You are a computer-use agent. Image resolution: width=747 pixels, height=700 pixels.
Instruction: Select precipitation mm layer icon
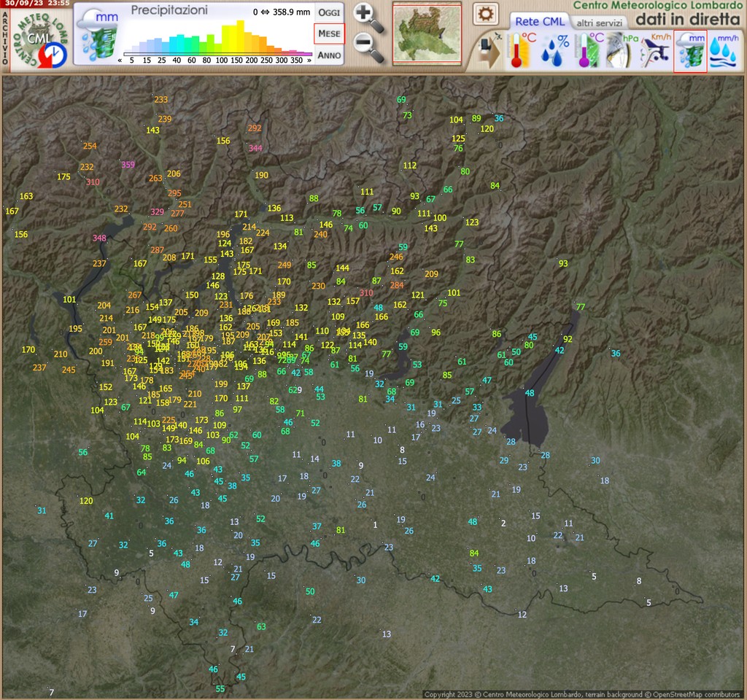pos(690,51)
